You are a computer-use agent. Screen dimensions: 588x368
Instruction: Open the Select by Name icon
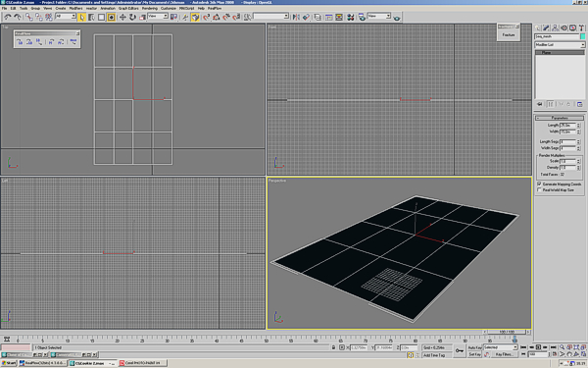point(91,17)
